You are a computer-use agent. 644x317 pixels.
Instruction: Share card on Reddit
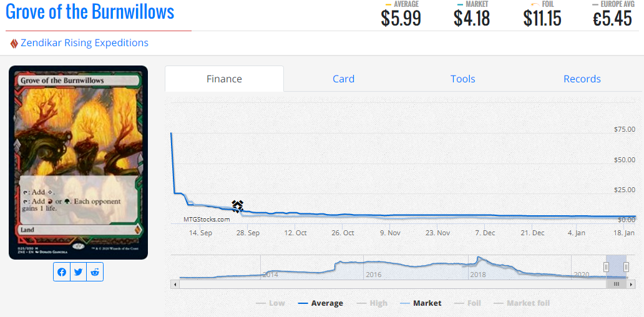pos(95,272)
